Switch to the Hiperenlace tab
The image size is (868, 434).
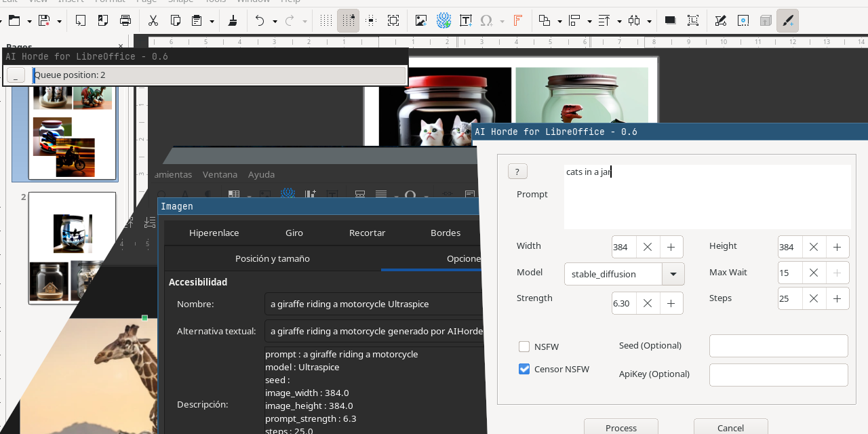tap(214, 233)
